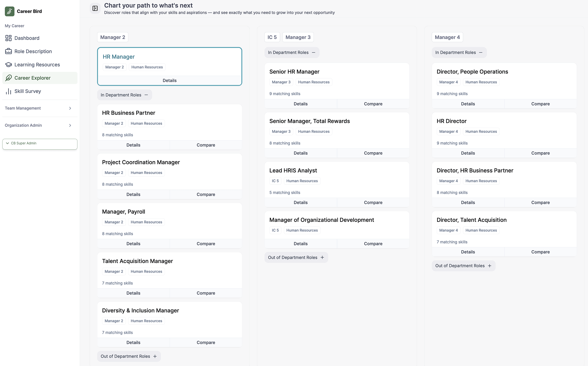
Task: Compare the Senior HR Manager role
Action: tap(373, 104)
